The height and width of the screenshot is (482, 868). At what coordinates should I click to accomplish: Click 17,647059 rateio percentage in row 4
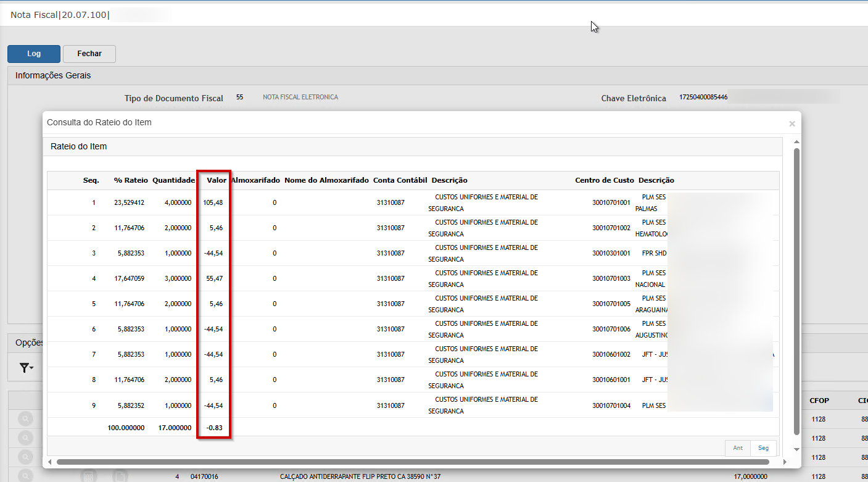point(130,278)
